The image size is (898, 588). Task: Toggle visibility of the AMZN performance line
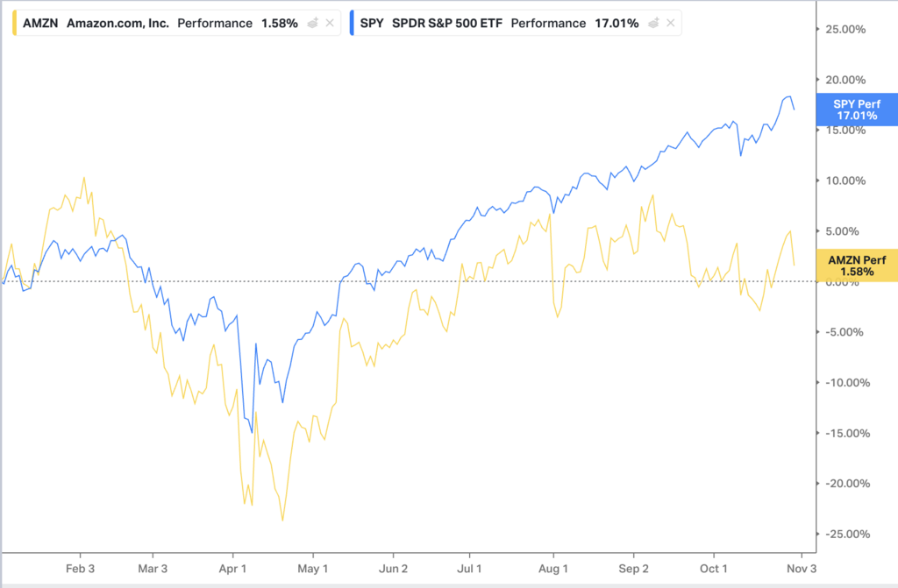click(313, 23)
